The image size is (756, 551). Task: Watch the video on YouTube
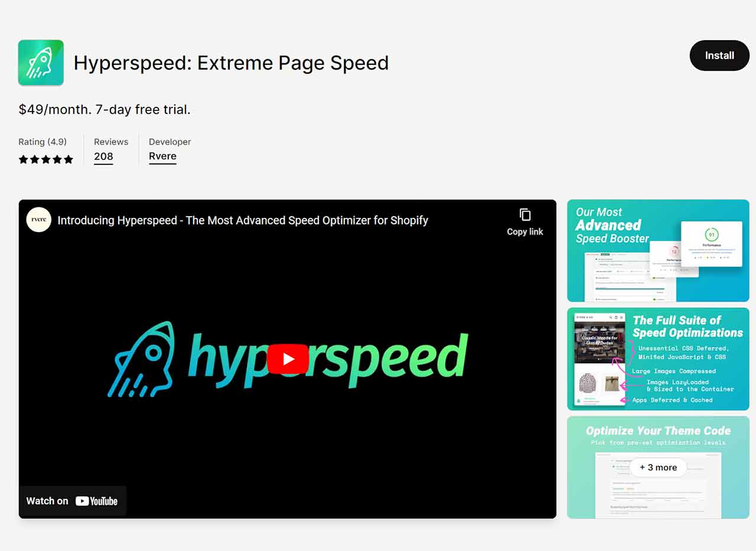pos(72,501)
